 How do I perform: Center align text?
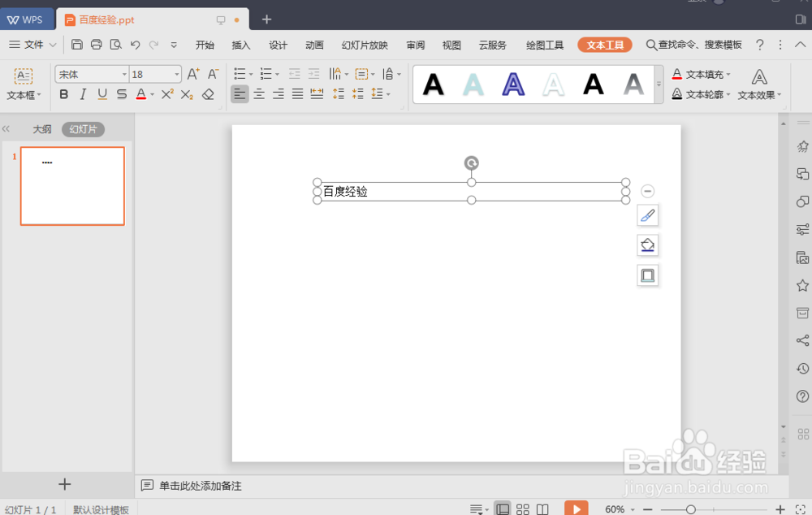pos(259,93)
